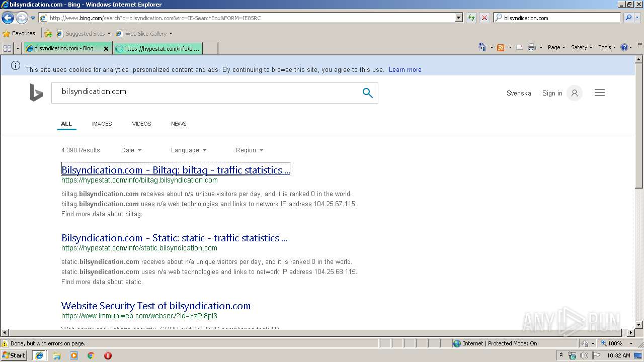Follow the Learn more cookie link

[405, 70]
